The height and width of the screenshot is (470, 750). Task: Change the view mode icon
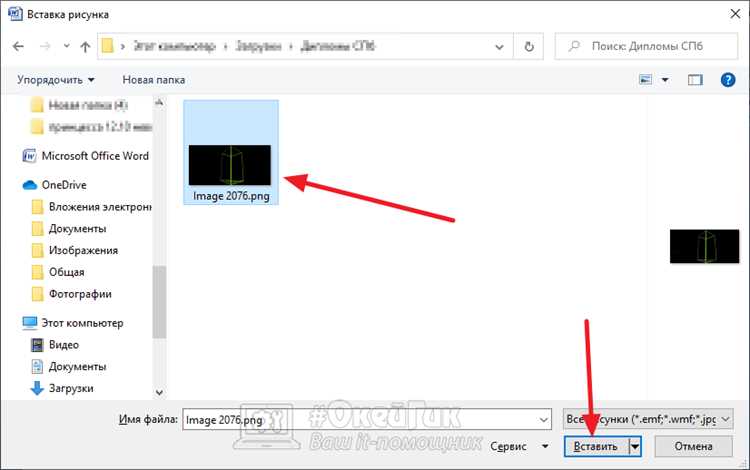(x=646, y=79)
